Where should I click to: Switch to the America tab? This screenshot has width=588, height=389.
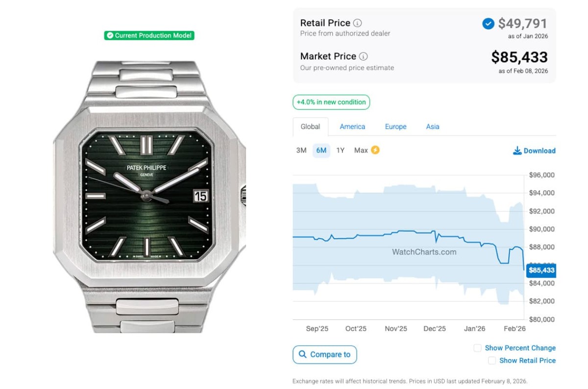click(x=352, y=127)
